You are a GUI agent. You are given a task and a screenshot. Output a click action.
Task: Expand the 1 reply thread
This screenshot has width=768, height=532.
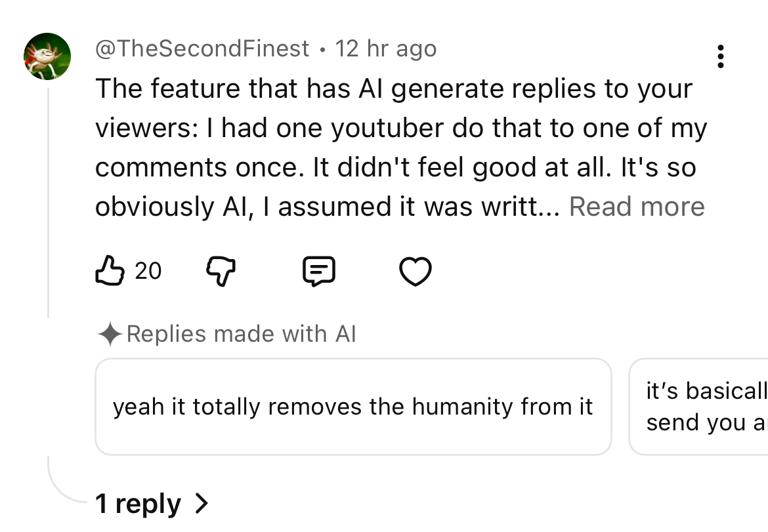point(139,504)
